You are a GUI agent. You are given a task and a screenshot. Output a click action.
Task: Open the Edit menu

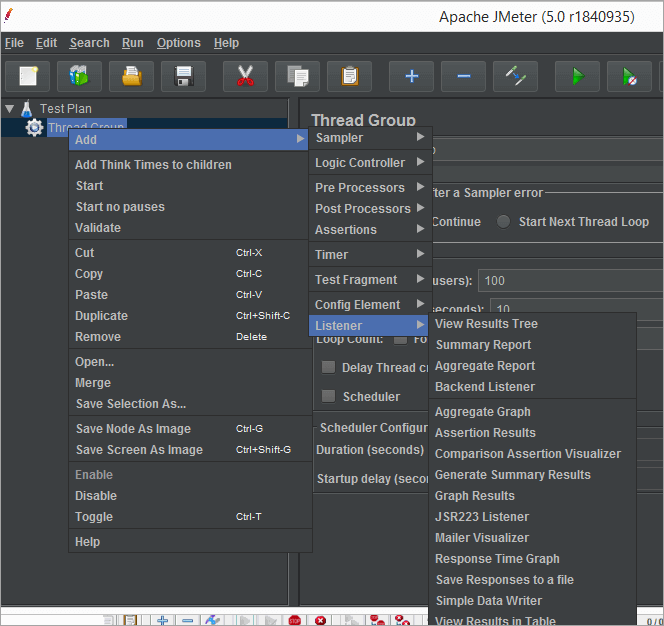coord(46,43)
